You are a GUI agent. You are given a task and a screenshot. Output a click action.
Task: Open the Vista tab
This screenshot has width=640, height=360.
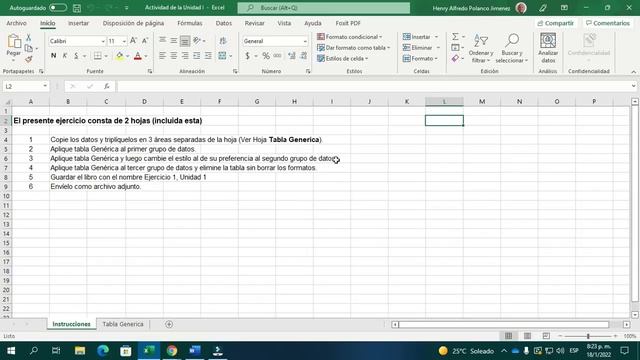(284, 23)
